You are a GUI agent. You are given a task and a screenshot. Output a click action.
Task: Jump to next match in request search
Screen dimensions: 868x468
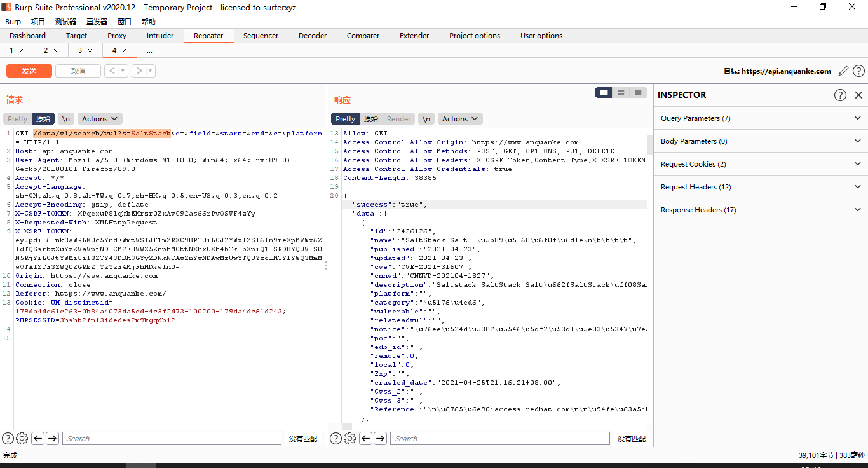pyautogui.click(x=53, y=438)
